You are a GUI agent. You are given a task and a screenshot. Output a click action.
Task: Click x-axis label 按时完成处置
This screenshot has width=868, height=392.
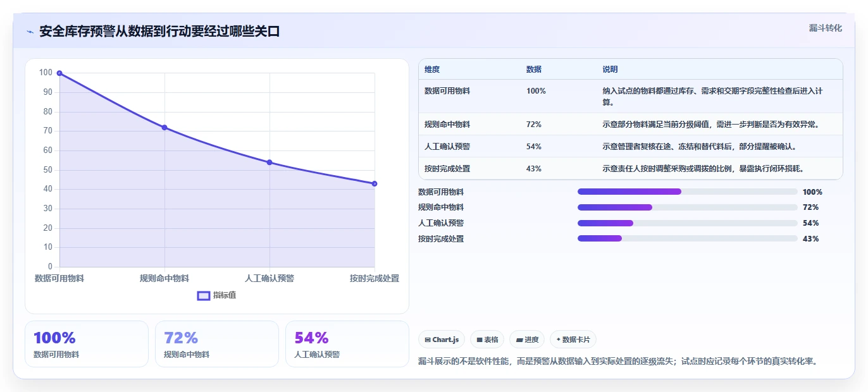point(375,278)
